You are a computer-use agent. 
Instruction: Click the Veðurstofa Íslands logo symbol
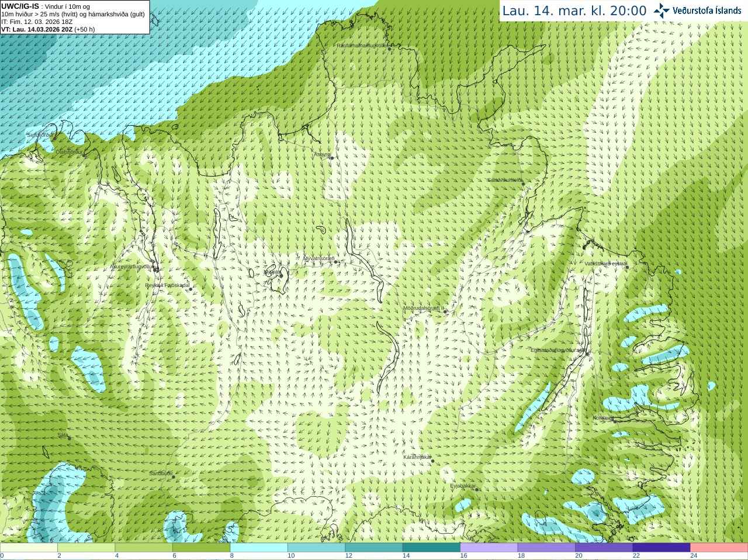(x=662, y=11)
